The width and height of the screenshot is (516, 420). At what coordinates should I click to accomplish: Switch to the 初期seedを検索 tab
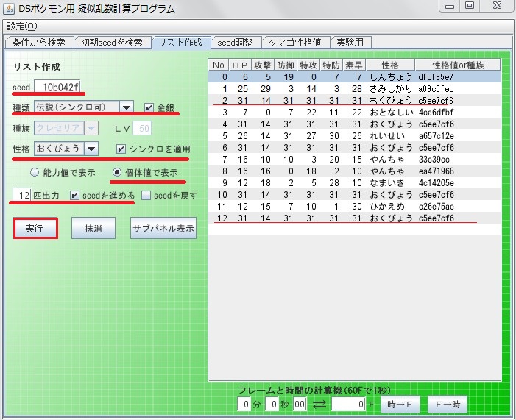(112, 43)
